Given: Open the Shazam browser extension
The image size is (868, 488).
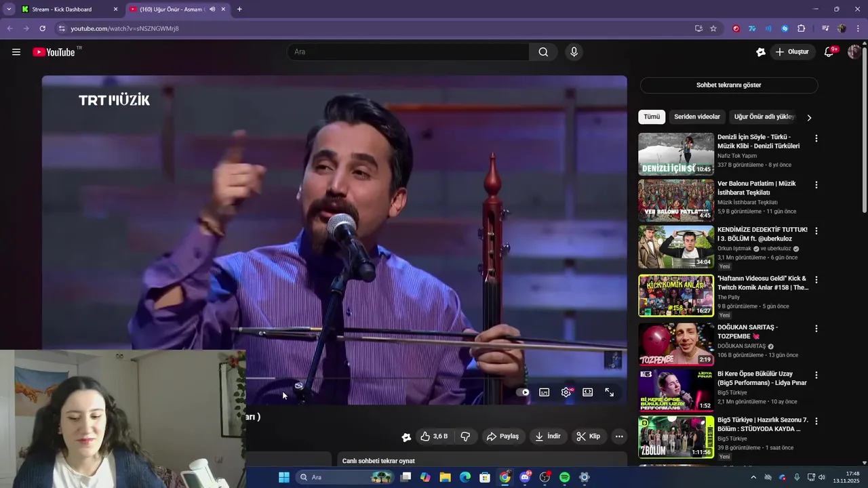Looking at the screenshot, I should pos(785,28).
